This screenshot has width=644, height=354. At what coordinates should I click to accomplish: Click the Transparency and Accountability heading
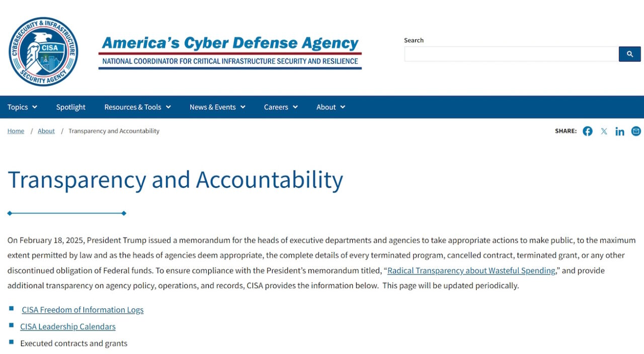(175, 180)
